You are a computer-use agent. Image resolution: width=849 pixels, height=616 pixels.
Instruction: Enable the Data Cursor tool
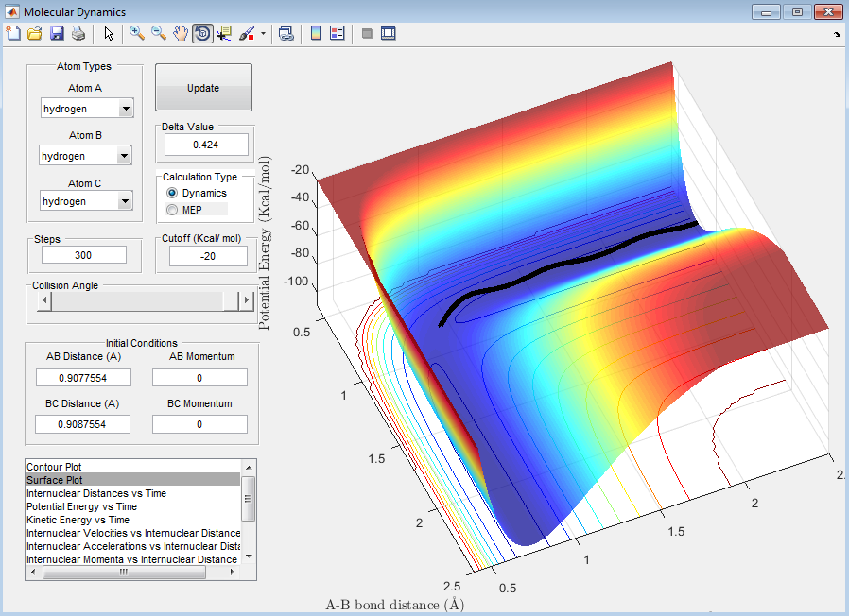224,33
